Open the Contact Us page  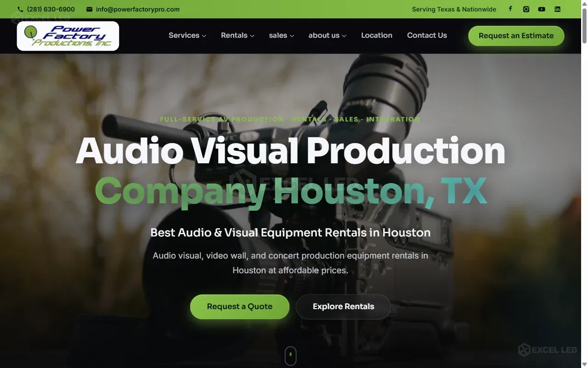coord(427,35)
